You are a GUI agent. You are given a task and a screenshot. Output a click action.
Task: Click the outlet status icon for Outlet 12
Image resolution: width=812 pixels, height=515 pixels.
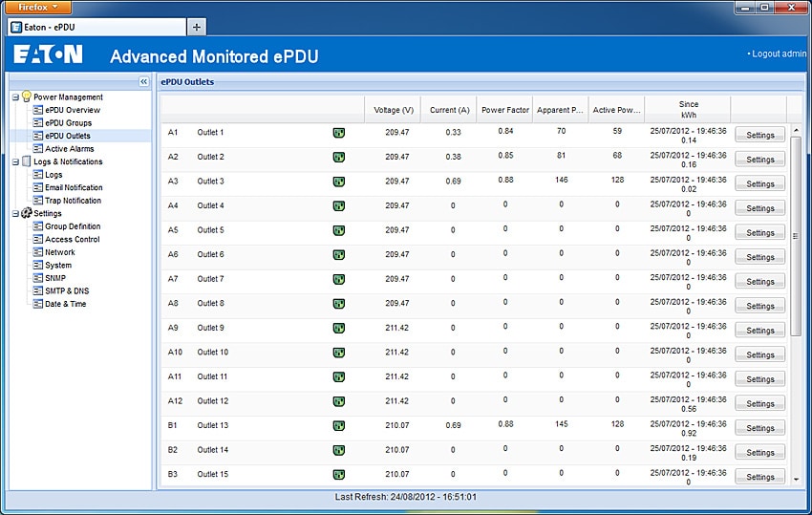339,401
